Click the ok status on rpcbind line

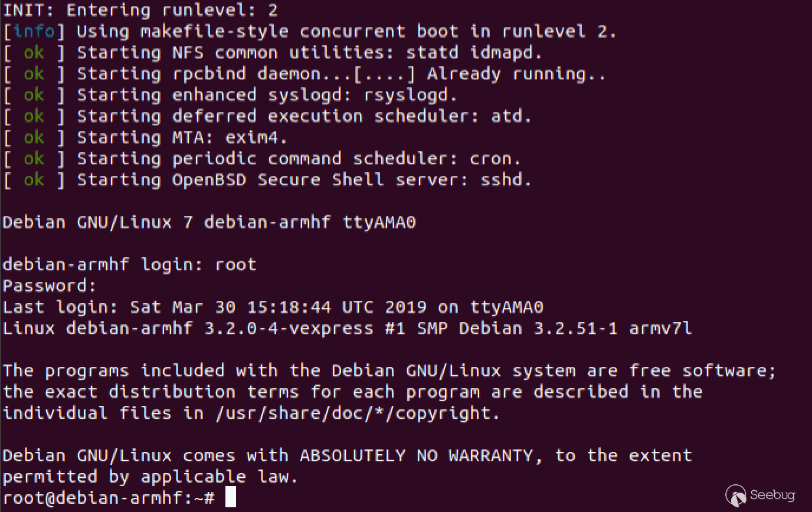point(34,73)
